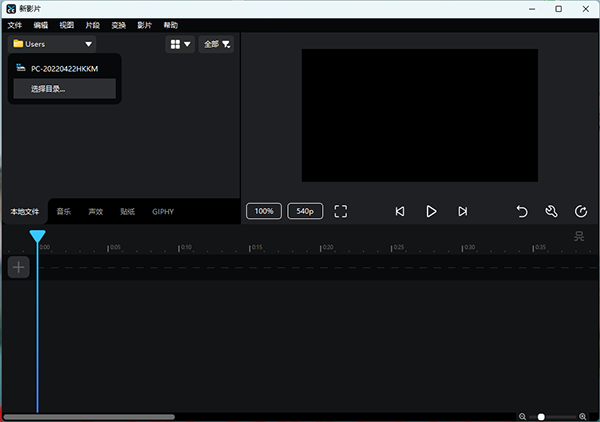Select PC-20220422HKKM in the folder list
Viewport: 600px width, 422px height.
[64, 69]
